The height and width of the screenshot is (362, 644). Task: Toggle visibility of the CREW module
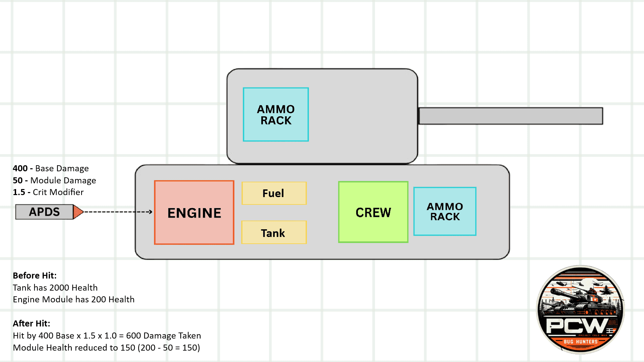click(373, 212)
